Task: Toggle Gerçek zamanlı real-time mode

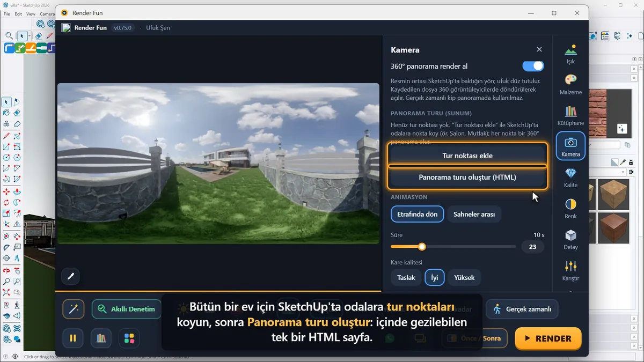Action: pos(522,309)
